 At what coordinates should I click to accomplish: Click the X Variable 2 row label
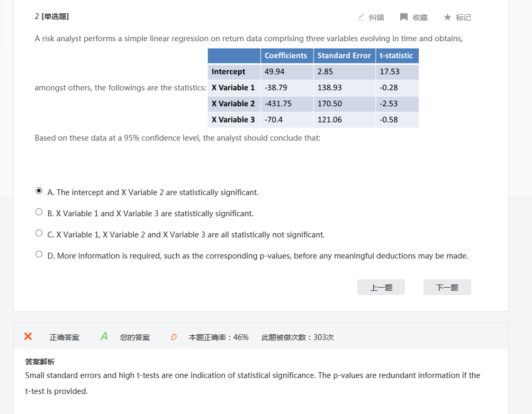[233, 104]
